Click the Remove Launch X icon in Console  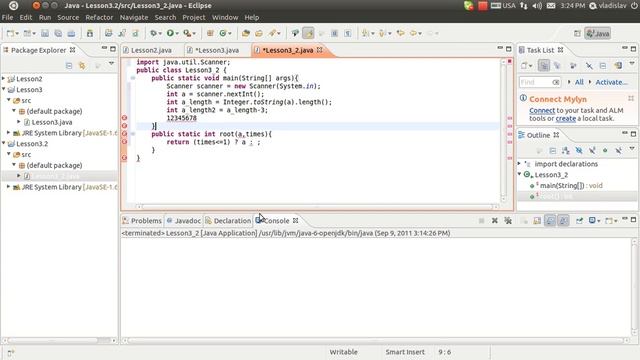pos(495,220)
